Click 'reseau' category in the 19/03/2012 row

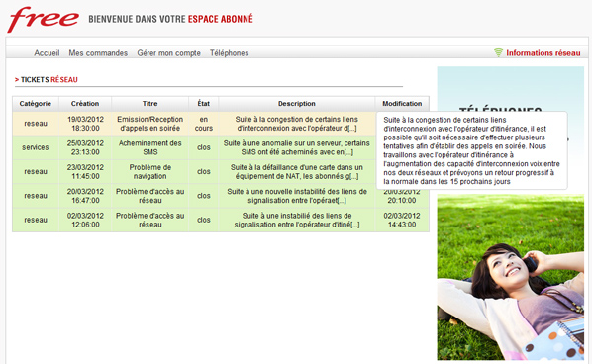[36, 124]
